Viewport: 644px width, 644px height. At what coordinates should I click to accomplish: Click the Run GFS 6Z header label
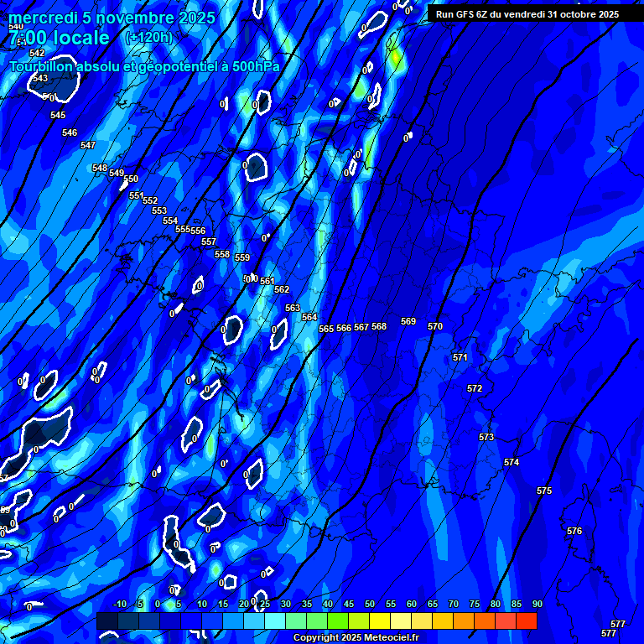(527, 14)
